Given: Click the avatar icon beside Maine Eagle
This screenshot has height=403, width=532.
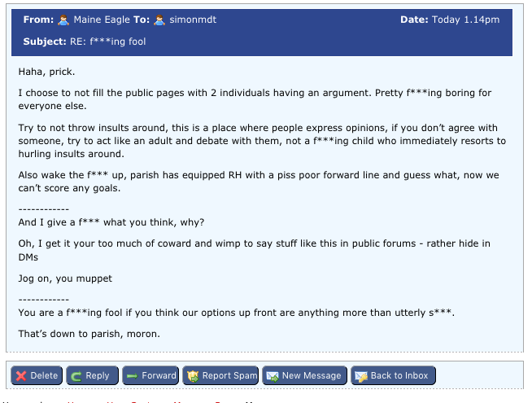Looking at the screenshot, I should (63, 20).
